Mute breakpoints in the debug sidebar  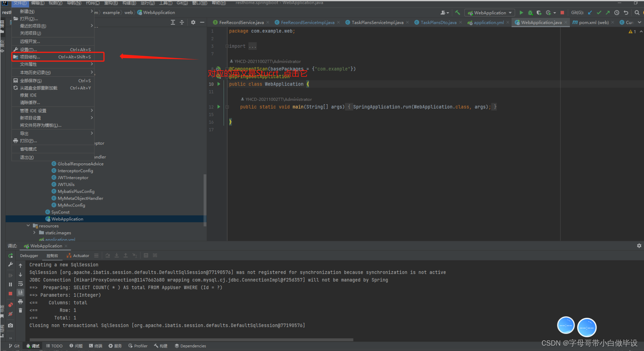pos(10,314)
